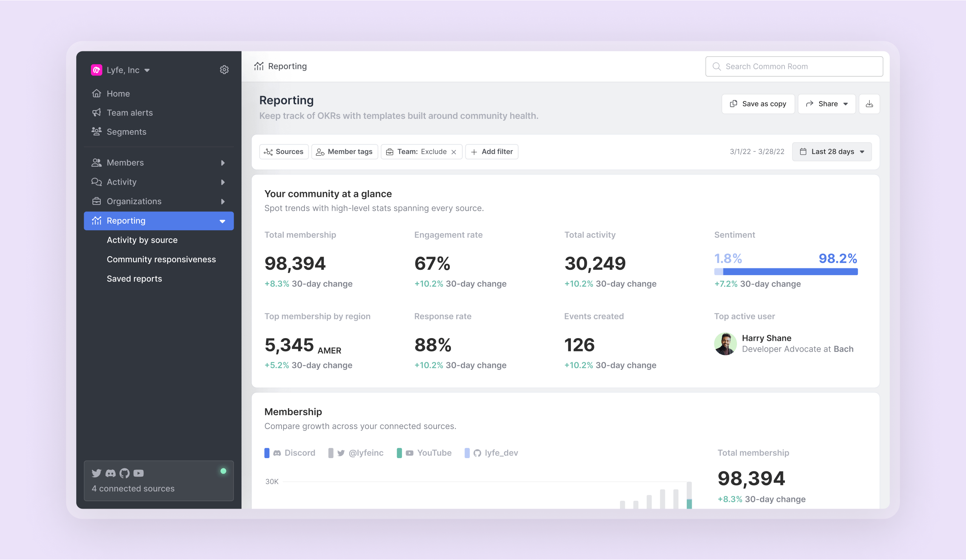Expand the Members sidebar section
This screenshot has width=966, height=560.
223,163
